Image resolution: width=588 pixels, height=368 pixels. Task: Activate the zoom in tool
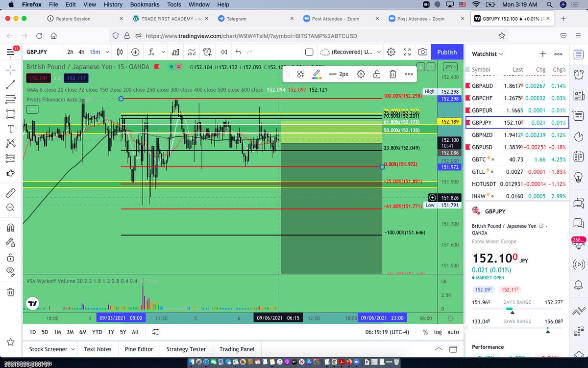10,208
